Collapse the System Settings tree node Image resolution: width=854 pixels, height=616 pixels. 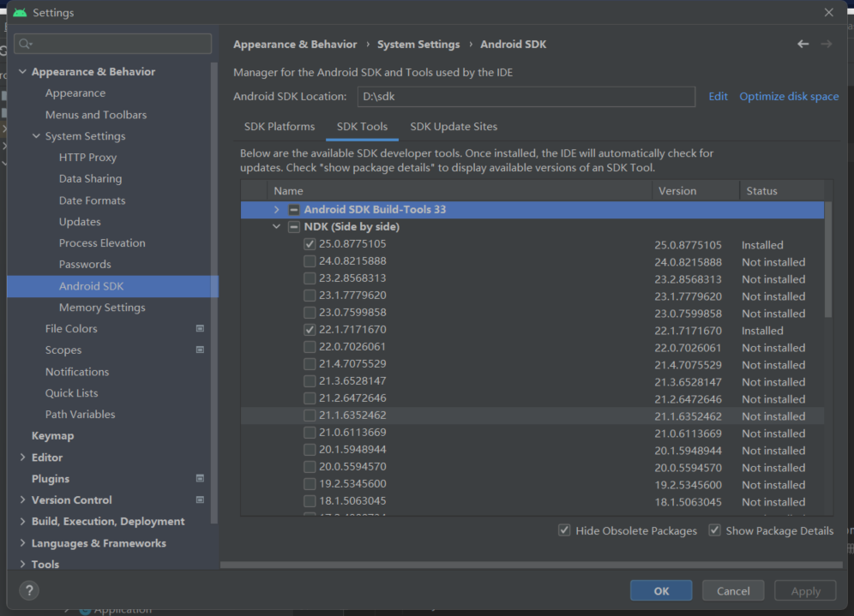coord(36,135)
